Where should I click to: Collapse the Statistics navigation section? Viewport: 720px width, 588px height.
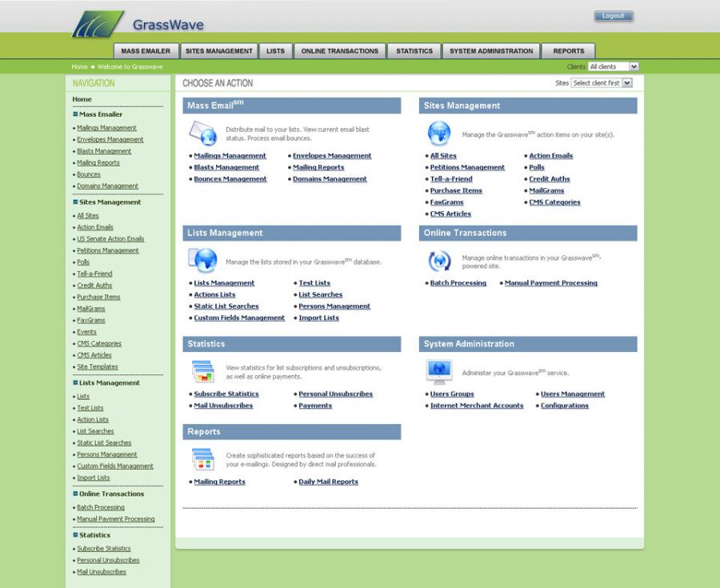click(x=75, y=534)
